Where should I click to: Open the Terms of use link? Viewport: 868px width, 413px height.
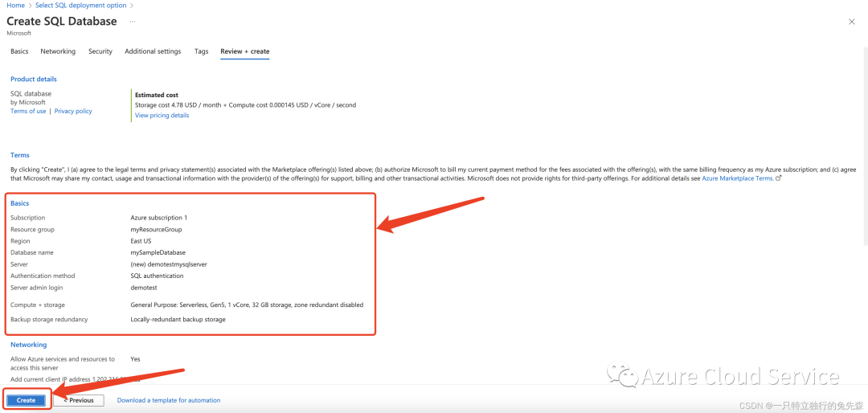coord(28,111)
